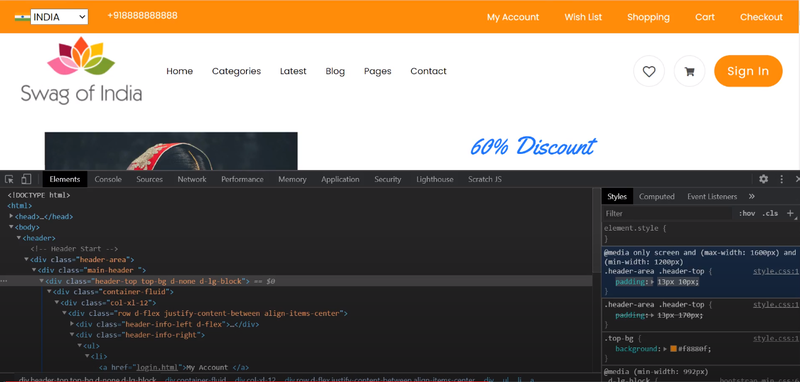Open the Security tab
The width and height of the screenshot is (800, 382).
[388, 179]
